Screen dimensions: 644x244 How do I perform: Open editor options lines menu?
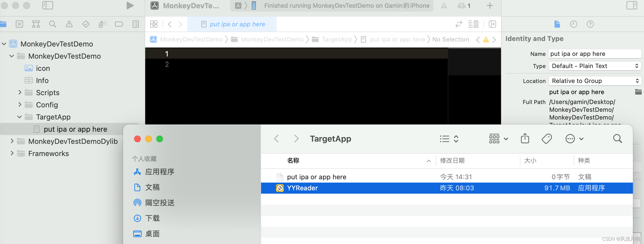[473, 24]
